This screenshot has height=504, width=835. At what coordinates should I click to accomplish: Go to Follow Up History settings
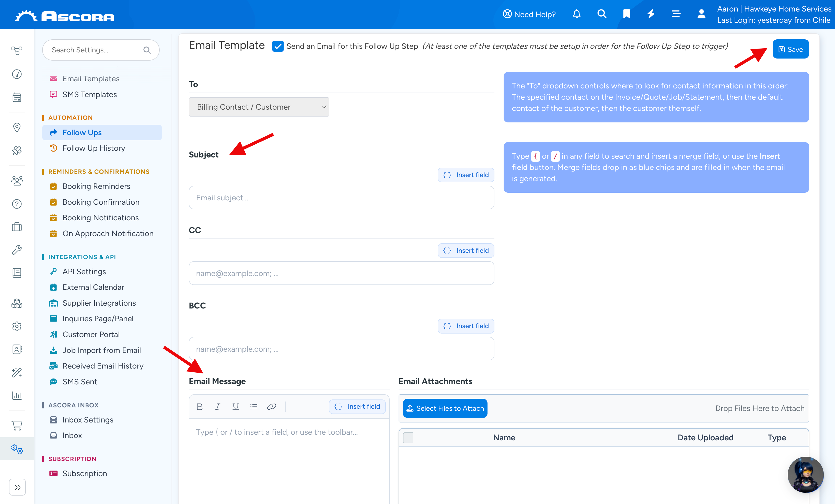(x=94, y=148)
